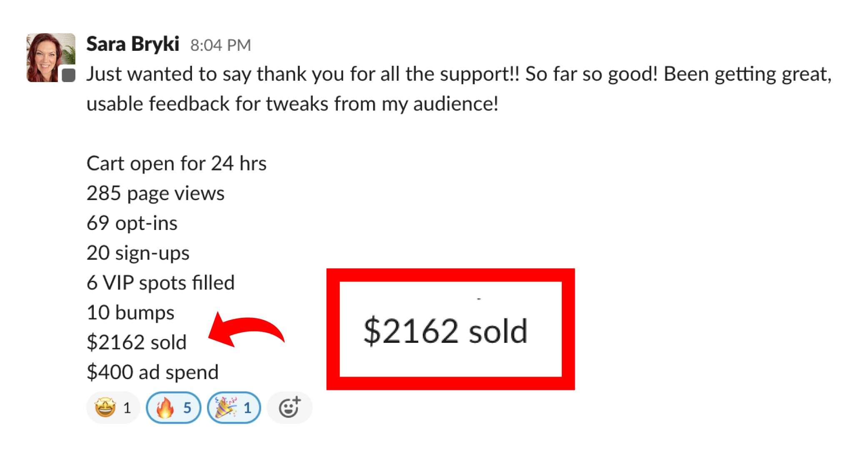Click the "6 VIP spots filled" line
Viewport: 868px width, 452px height.
pyautogui.click(x=160, y=283)
